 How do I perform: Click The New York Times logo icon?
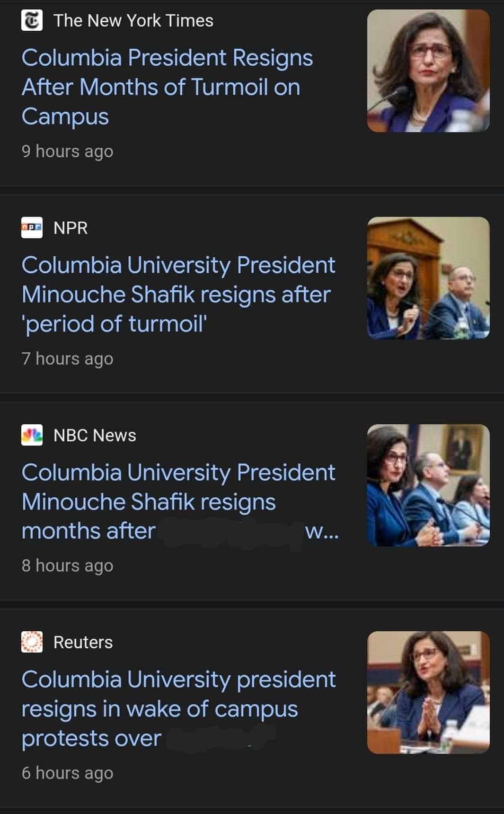pos(32,20)
